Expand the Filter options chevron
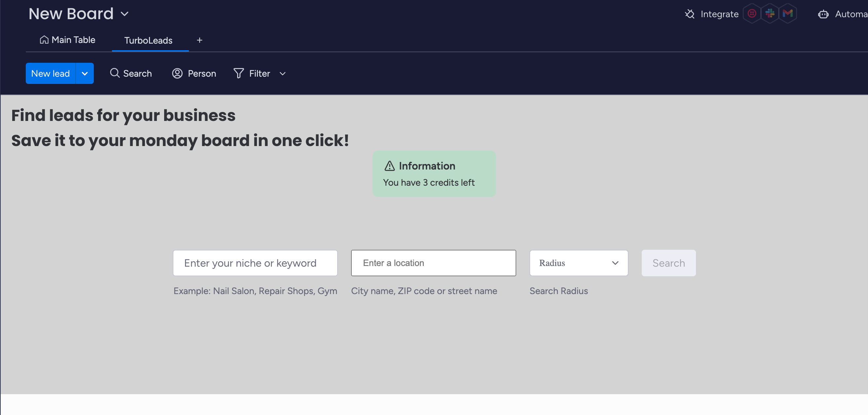Screen dimensions: 868x415 (282, 73)
